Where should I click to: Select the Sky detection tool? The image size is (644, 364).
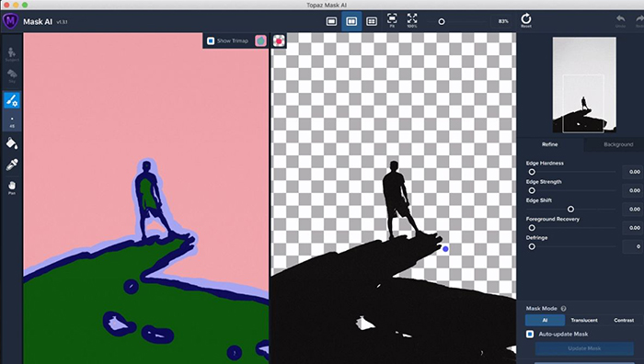point(12,75)
